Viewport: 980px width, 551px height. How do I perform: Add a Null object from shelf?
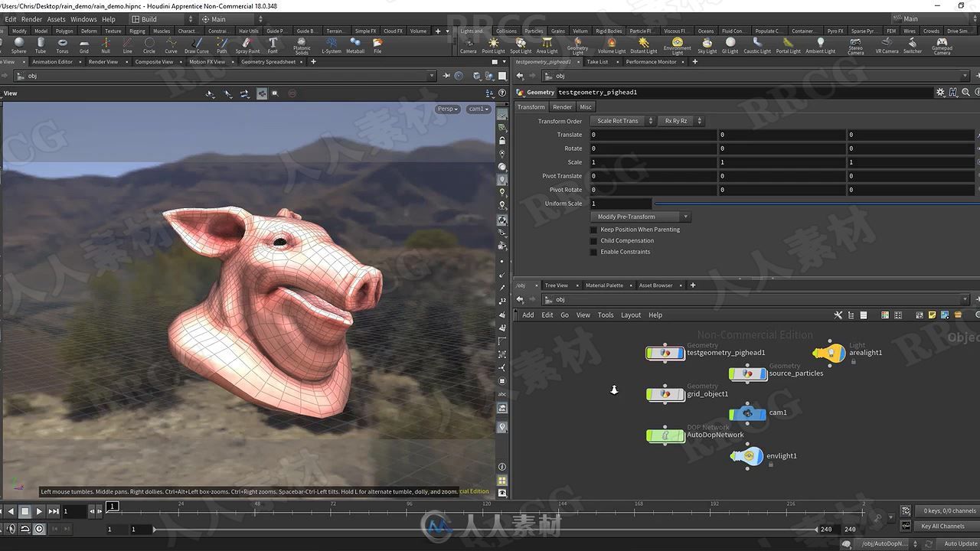pyautogui.click(x=106, y=45)
